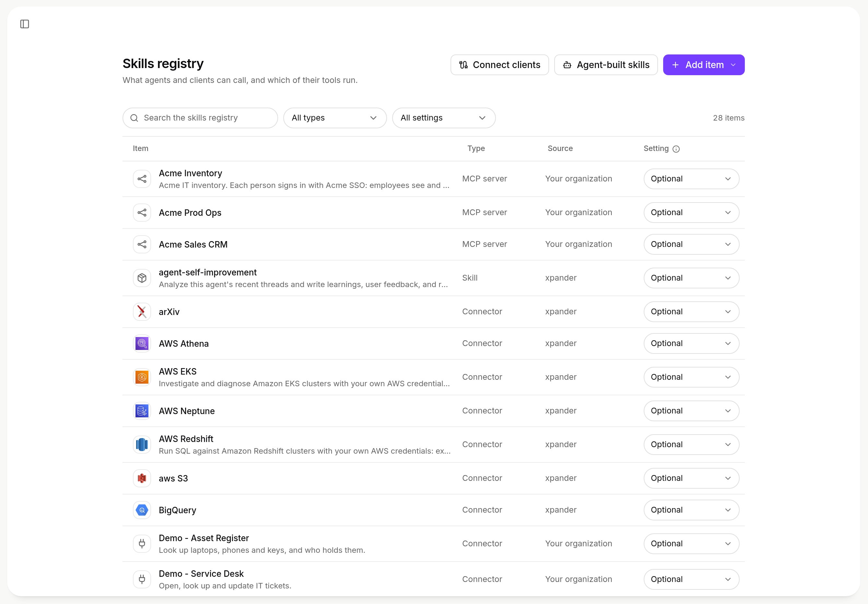Screen dimensions: 868x604
Task: Click the agent-self-improvement cube icon
Action: (142, 278)
